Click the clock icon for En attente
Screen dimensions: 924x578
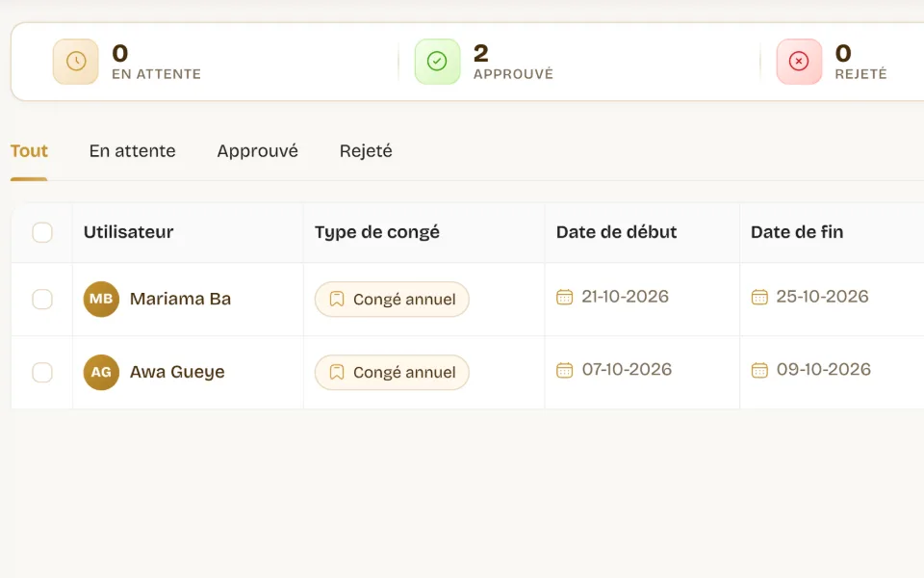pos(75,62)
